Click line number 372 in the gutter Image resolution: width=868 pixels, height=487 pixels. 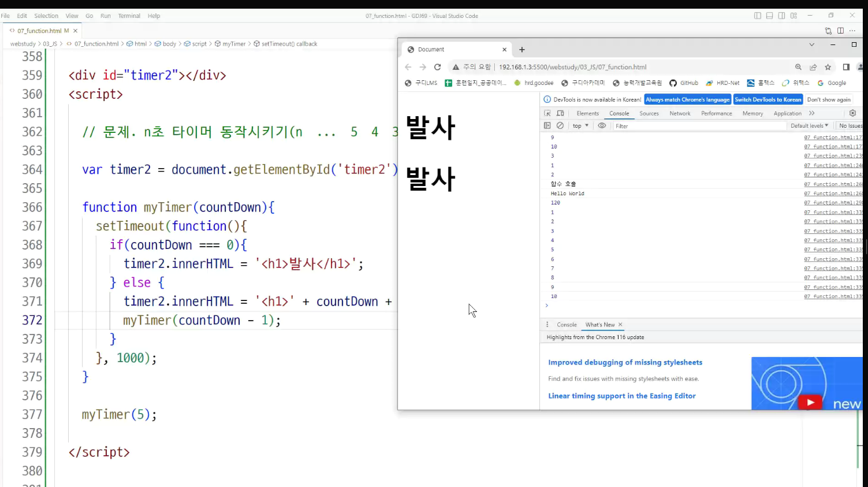click(32, 320)
